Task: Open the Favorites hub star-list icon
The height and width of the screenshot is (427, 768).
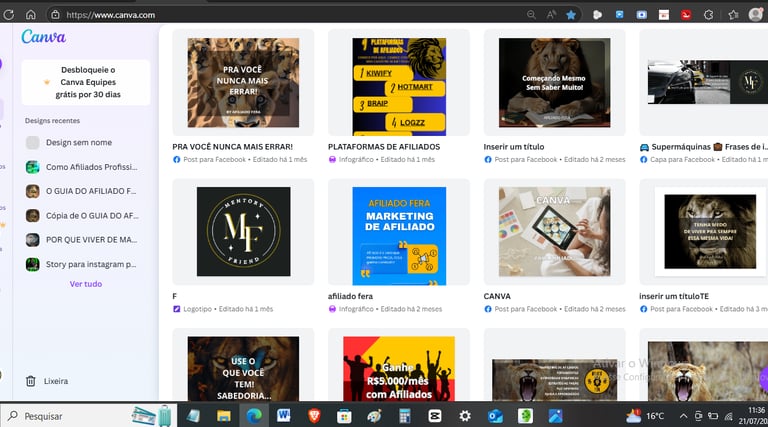Action: pyautogui.click(x=733, y=15)
